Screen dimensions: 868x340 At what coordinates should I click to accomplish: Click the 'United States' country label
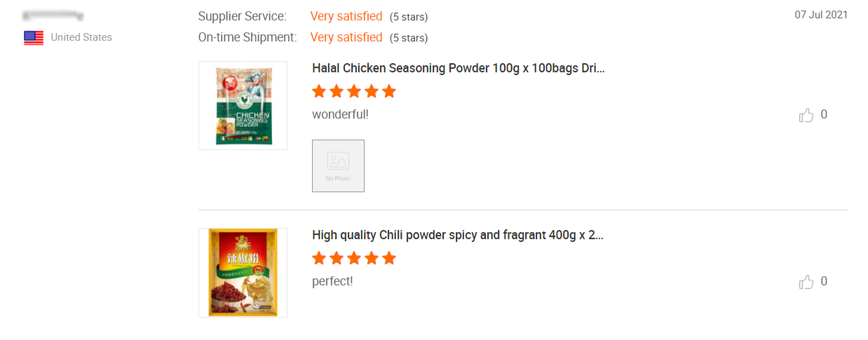coord(81,37)
